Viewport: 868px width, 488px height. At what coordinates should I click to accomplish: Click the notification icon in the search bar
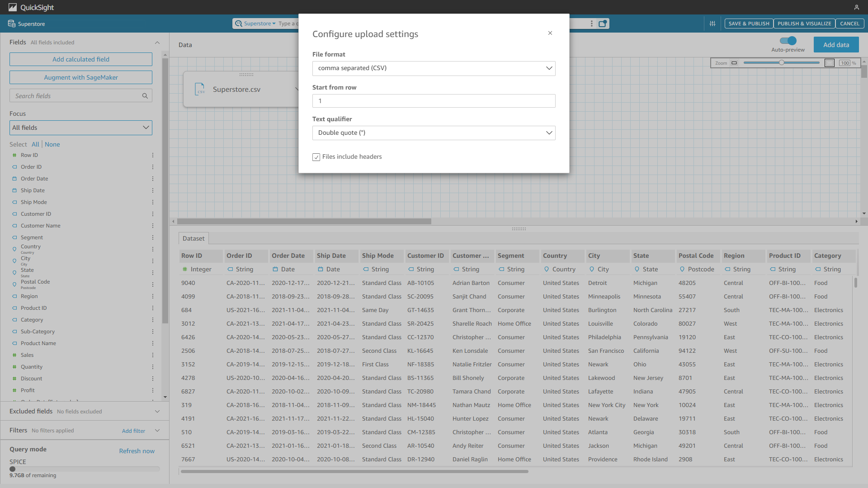[603, 24]
